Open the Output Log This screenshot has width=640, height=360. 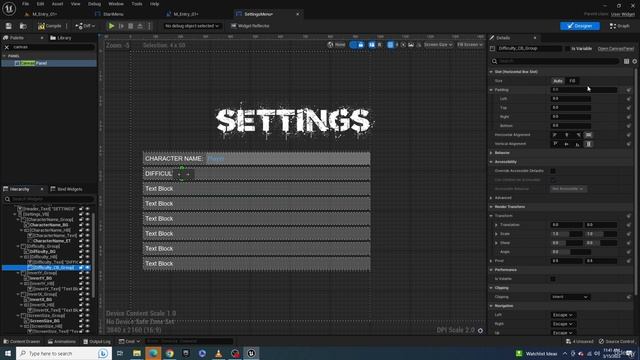(x=97, y=341)
